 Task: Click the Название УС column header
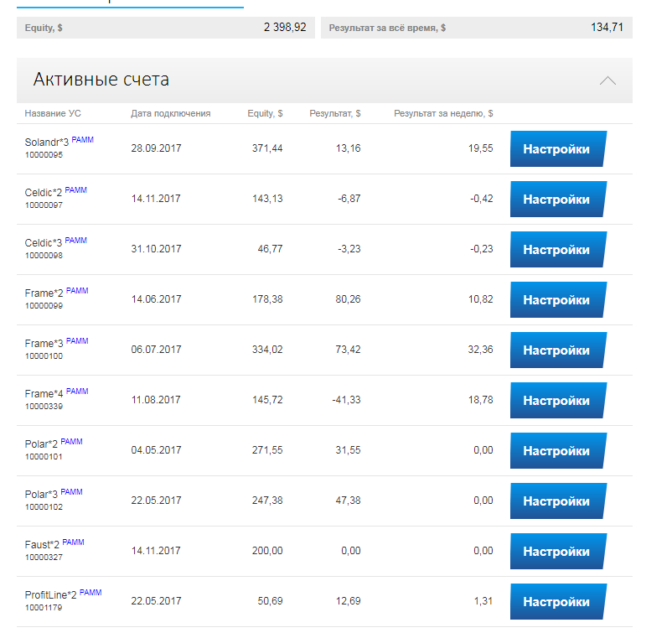pyautogui.click(x=53, y=113)
